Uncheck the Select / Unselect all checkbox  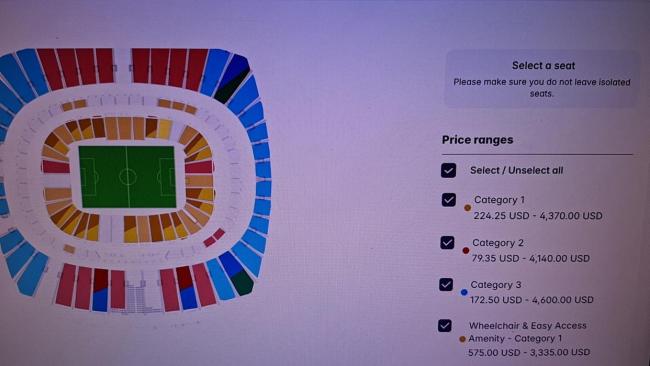pyautogui.click(x=449, y=170)
